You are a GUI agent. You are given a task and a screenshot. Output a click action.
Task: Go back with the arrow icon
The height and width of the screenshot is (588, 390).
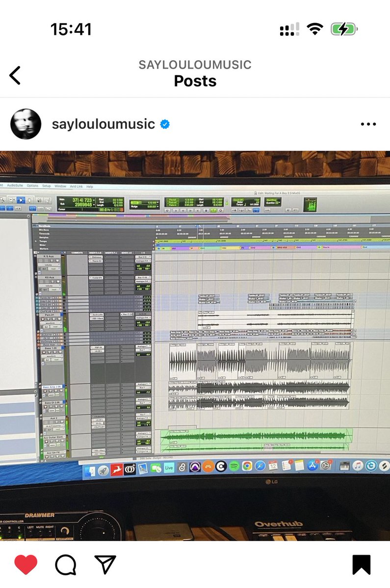[15, 75]
